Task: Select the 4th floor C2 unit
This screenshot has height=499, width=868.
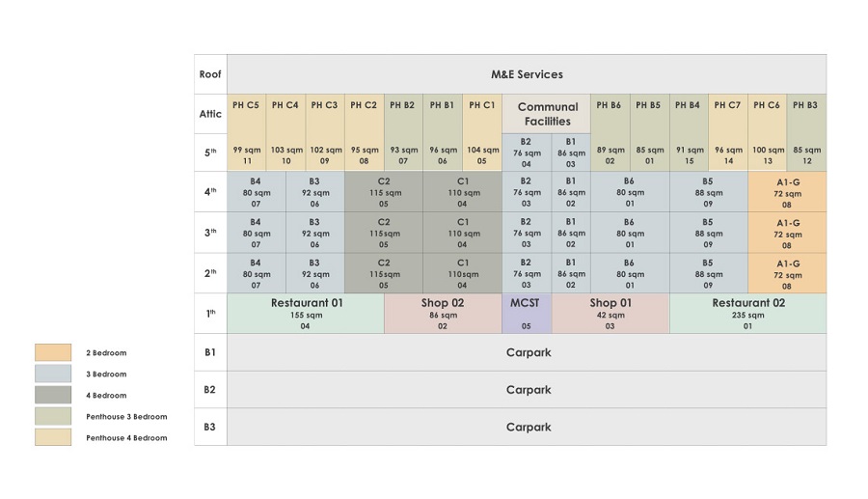Action: (384, 192)
